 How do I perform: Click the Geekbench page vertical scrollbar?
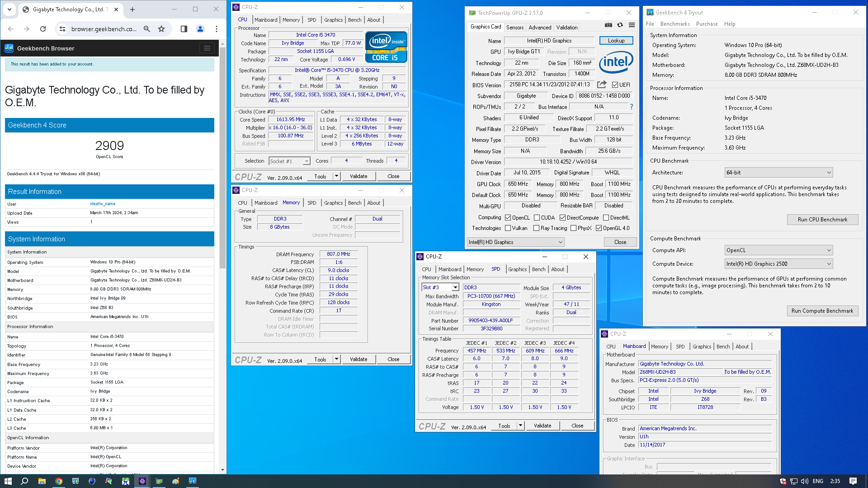pos(222,158)
